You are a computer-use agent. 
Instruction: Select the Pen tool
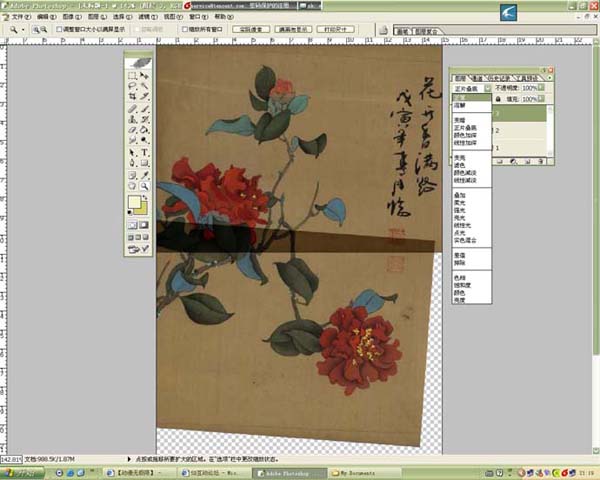pos(132,163)
